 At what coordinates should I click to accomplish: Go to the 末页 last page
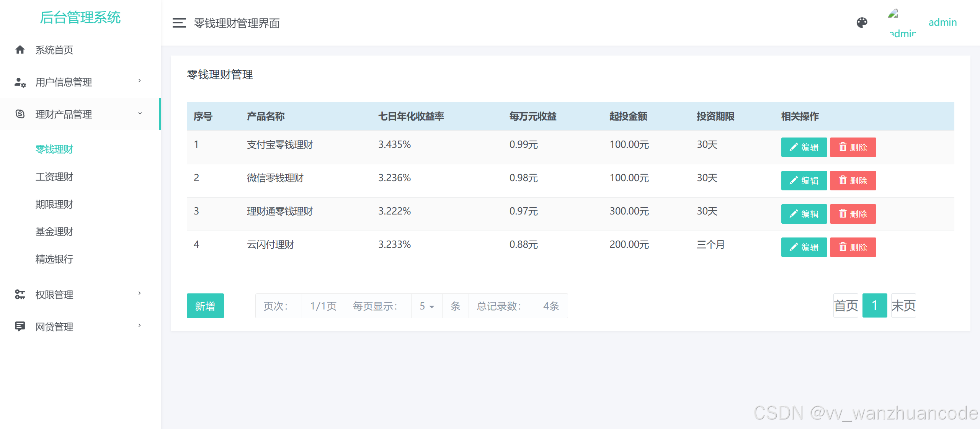[x=903, y=306]
